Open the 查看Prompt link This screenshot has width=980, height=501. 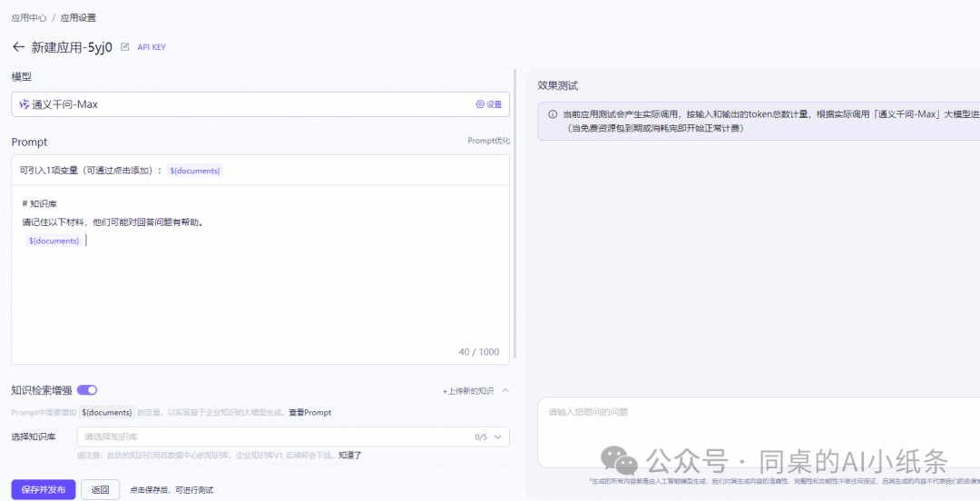[x=310, y=412]
